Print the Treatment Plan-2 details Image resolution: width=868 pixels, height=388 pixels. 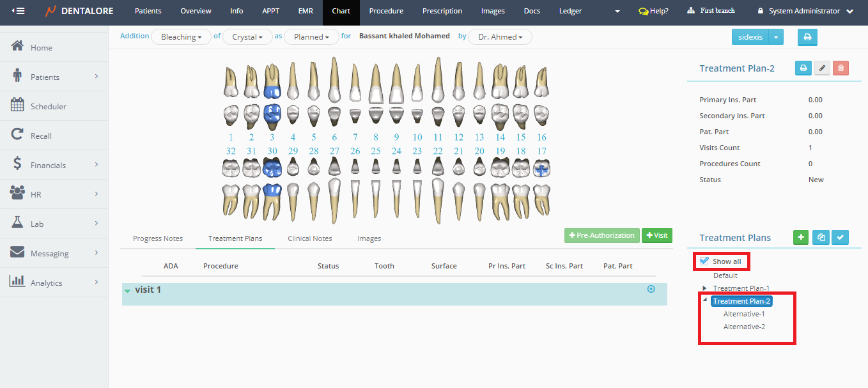pos(803,68)
